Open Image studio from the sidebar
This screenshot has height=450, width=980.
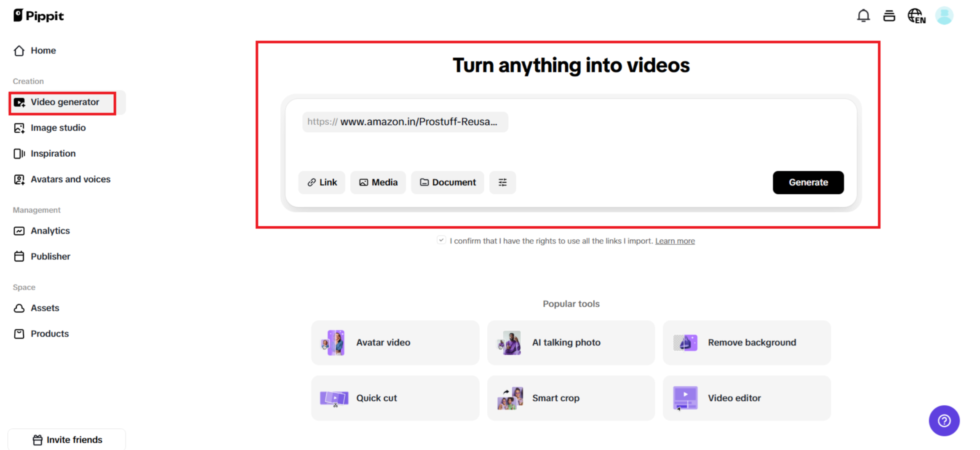(x=58, y=128)
